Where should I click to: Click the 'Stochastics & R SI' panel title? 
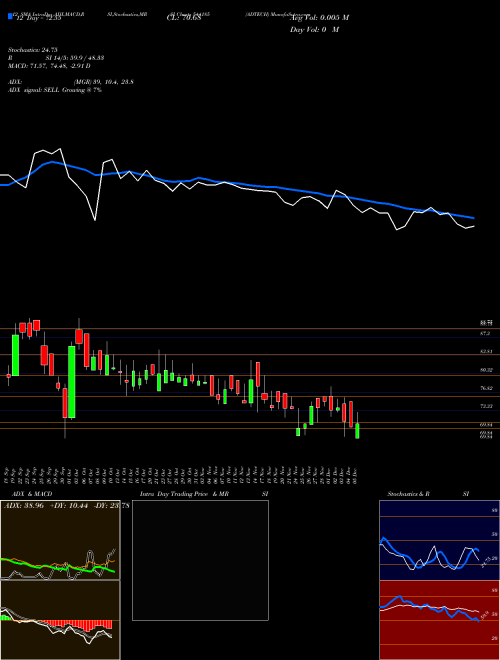[x=428, y=494]
